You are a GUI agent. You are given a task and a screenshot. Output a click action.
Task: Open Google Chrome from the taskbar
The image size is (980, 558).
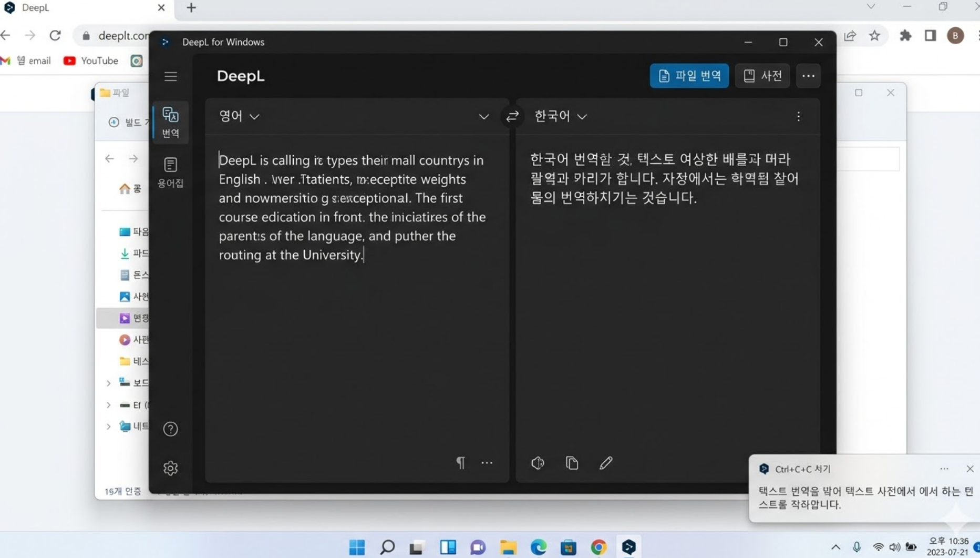point(599,547)
